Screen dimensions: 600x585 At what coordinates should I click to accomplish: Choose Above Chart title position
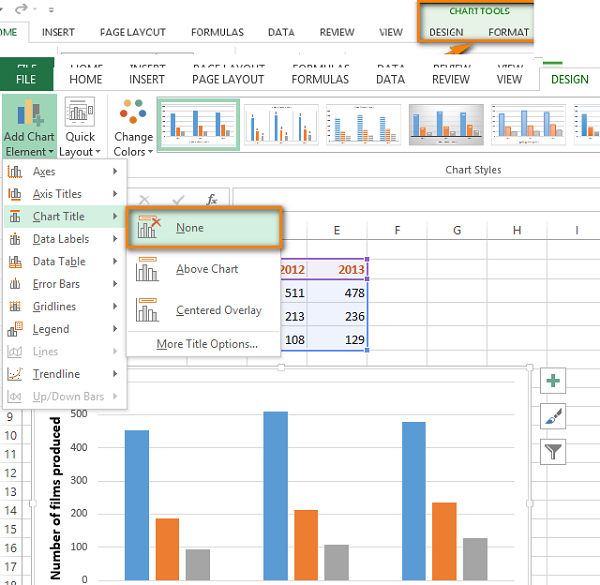click(x=206, y=269)
